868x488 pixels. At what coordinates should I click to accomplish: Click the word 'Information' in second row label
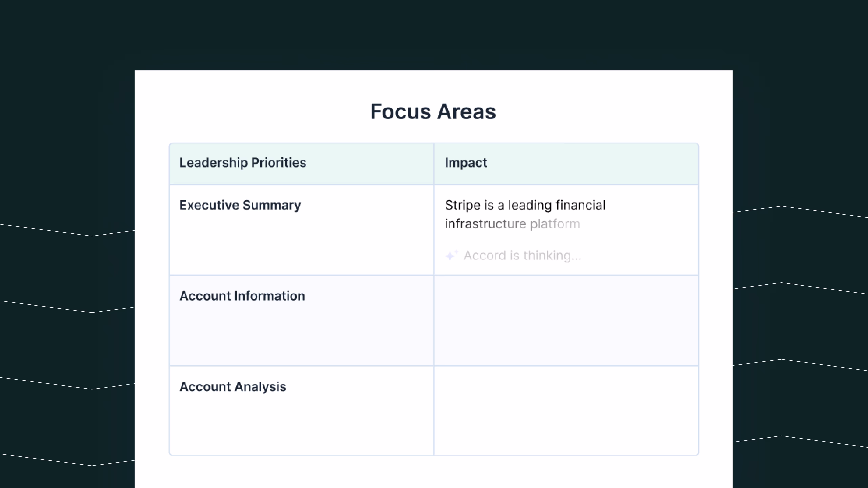pos(270,296)
